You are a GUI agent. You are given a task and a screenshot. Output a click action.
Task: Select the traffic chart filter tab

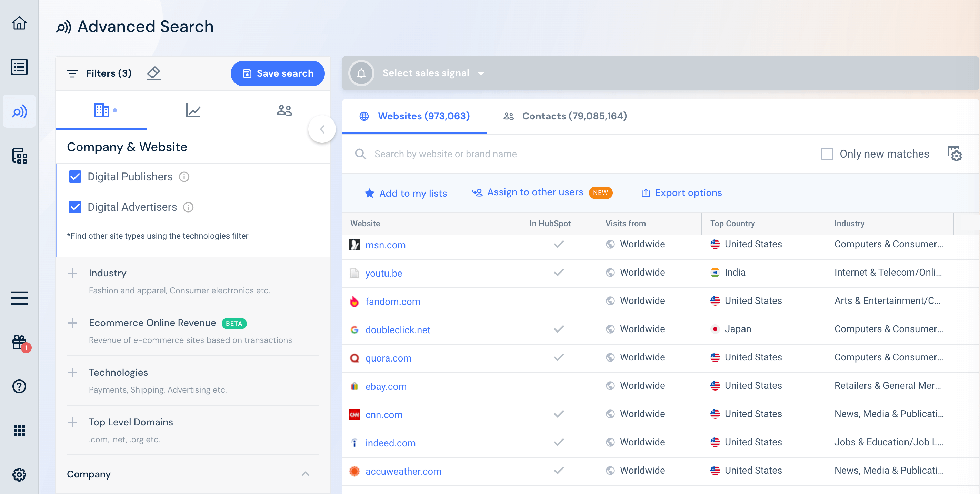coord(193,110)
